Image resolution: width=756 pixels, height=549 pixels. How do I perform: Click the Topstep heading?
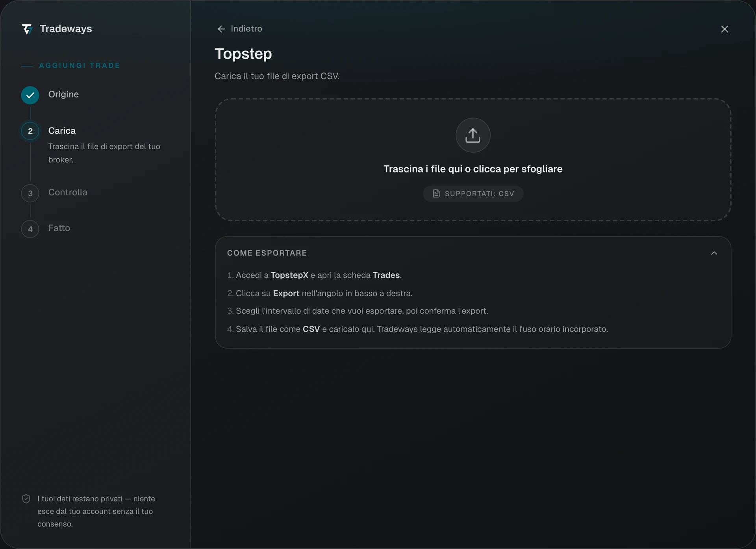243,54
